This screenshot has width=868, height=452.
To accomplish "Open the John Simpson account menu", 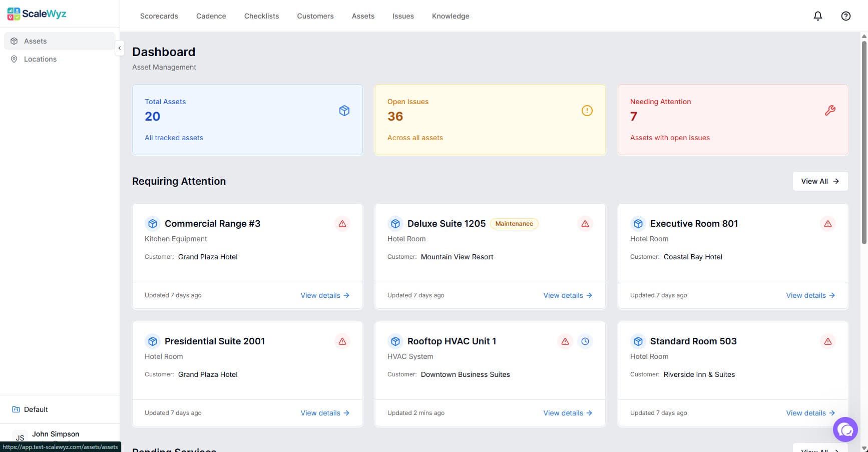I will click(55, 434).
